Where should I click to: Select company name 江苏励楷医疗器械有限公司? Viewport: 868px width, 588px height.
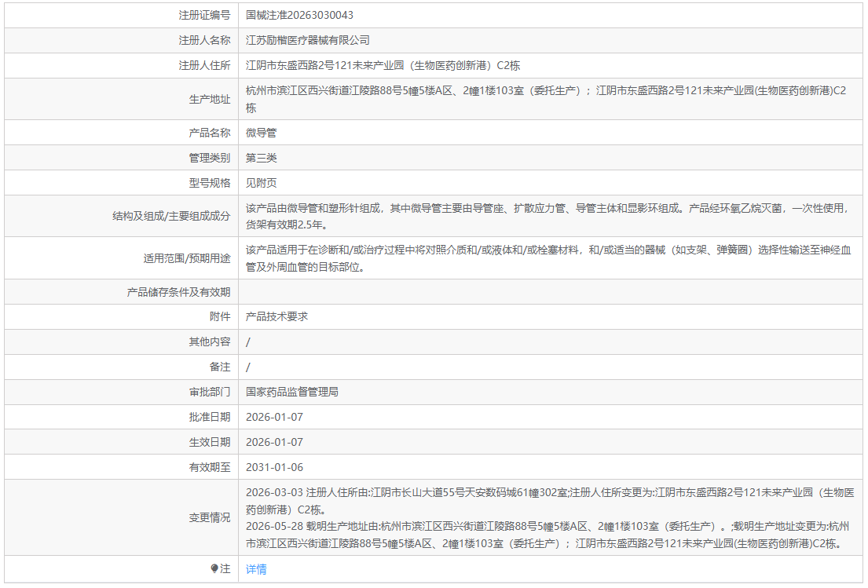point(308,40)
